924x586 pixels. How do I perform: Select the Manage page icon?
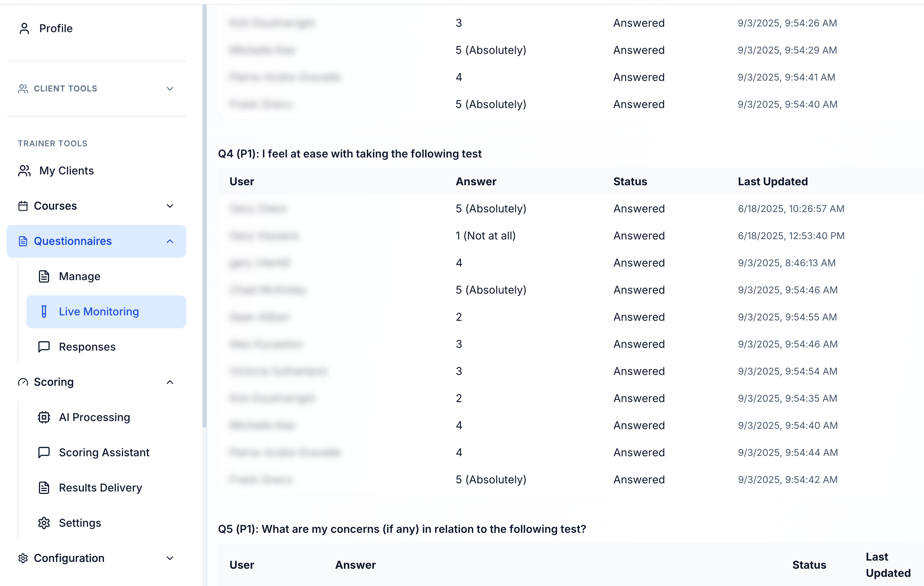pos(44,276)
